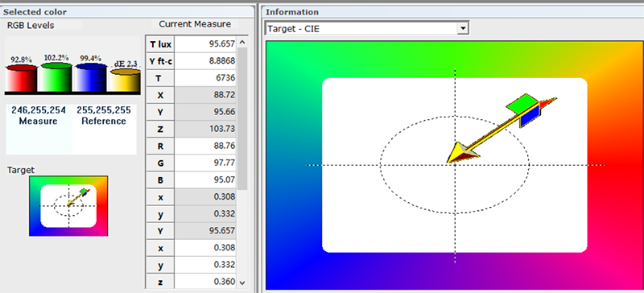644x293 pixels.
Task: Click the green RGB level cylinder
Action: (x=56, y=76)
